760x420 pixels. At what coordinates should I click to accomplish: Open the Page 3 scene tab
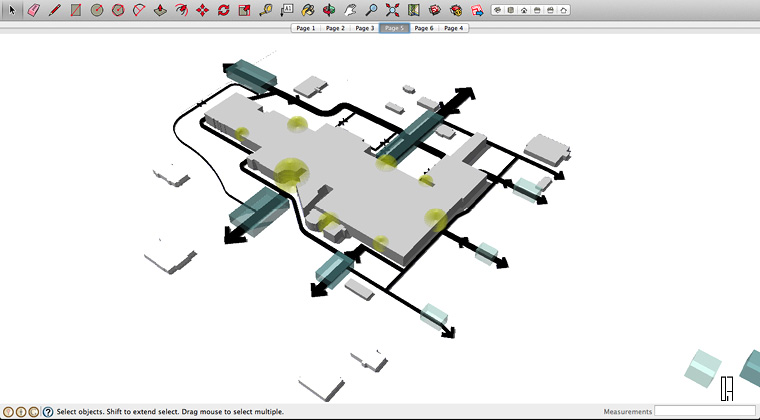click(x=364, y=28)
